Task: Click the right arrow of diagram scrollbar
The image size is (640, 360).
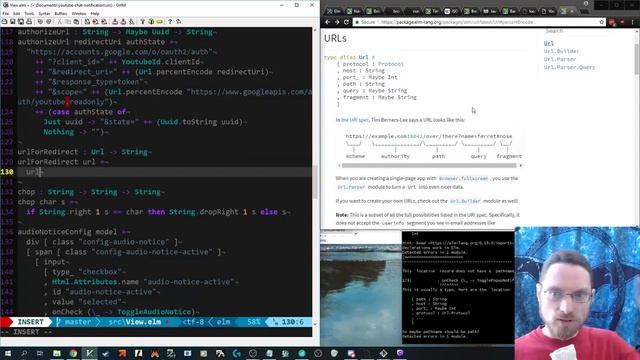Action: pos(520,166)
